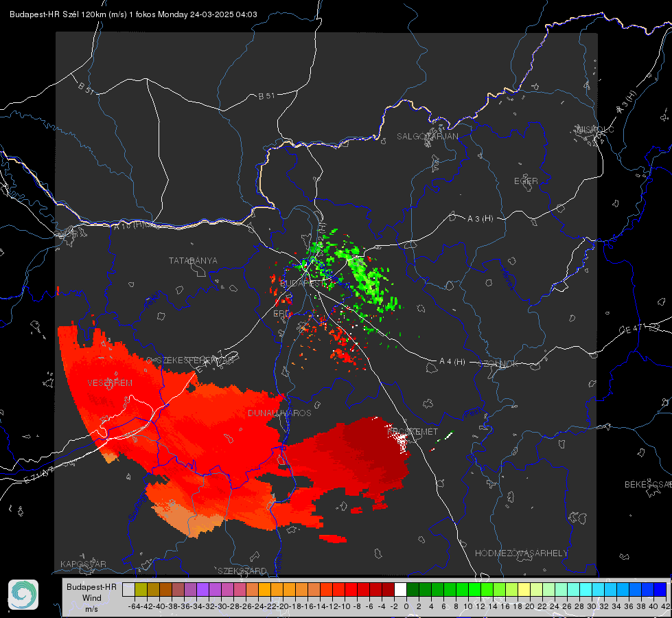Click the swirl logo icon beside the legend
This screenshot has width=672, height=618.
23,595
